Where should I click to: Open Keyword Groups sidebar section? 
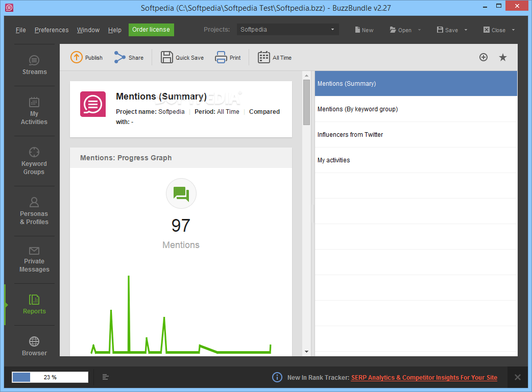(34, 161)
